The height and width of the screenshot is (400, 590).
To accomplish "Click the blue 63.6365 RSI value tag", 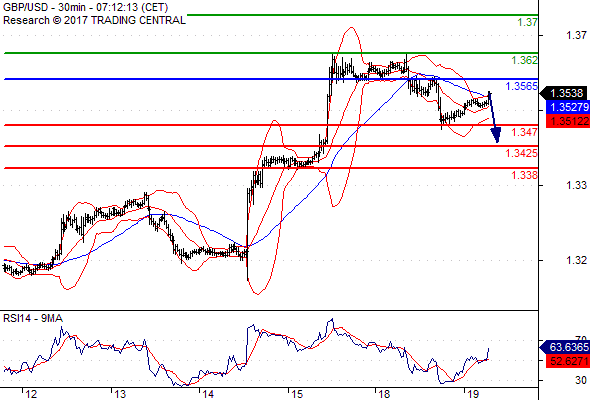I will click(565, 347).
